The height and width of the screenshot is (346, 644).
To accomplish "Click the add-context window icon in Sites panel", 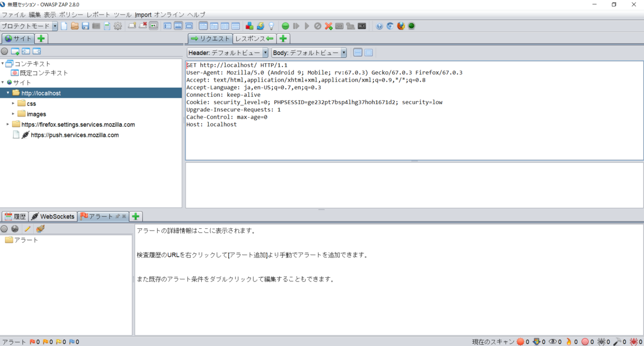I will point(15,52).
